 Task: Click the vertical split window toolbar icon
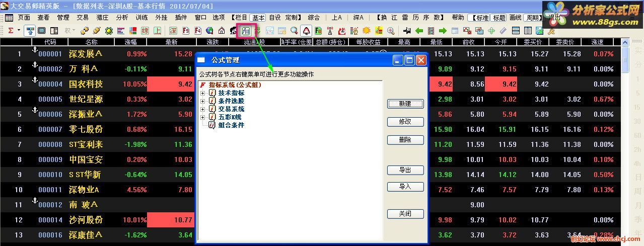[x=528, y=31]
